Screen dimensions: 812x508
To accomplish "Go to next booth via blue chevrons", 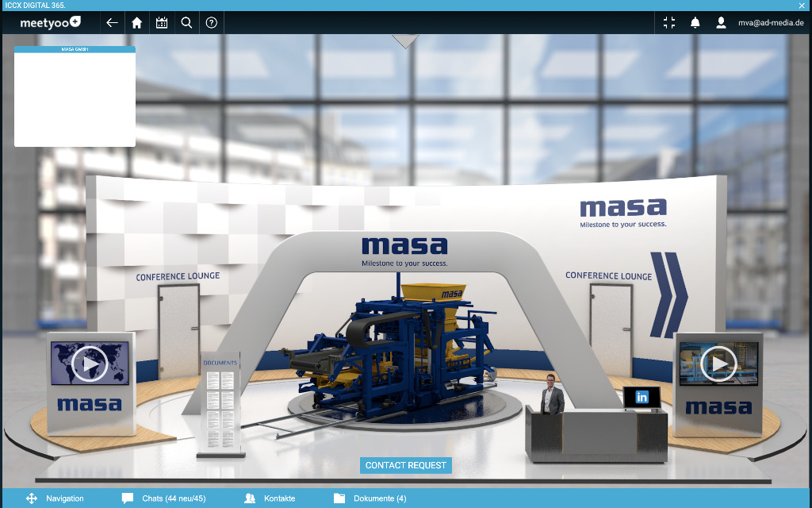I will (668, 294).
